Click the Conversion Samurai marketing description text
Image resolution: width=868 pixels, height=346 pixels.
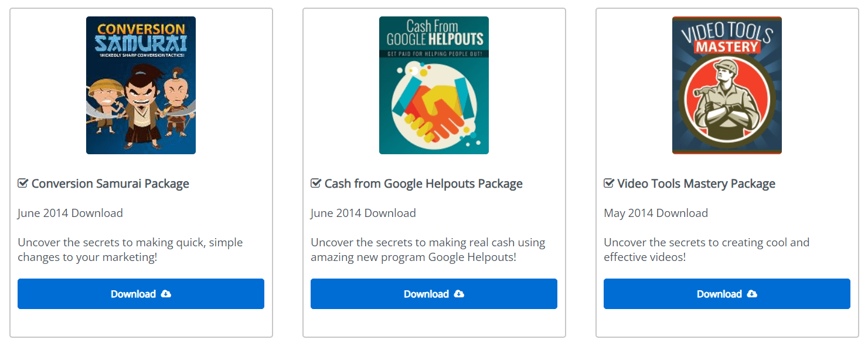click(130, 250)
